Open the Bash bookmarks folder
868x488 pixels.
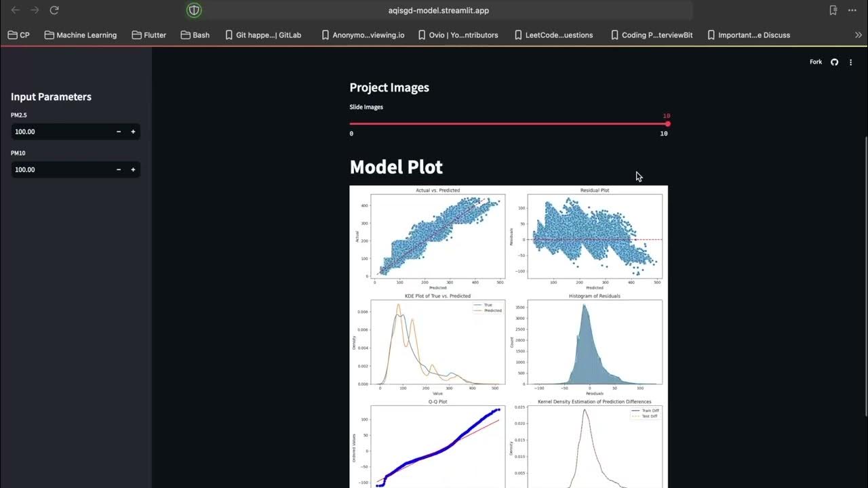coord(195,35)
